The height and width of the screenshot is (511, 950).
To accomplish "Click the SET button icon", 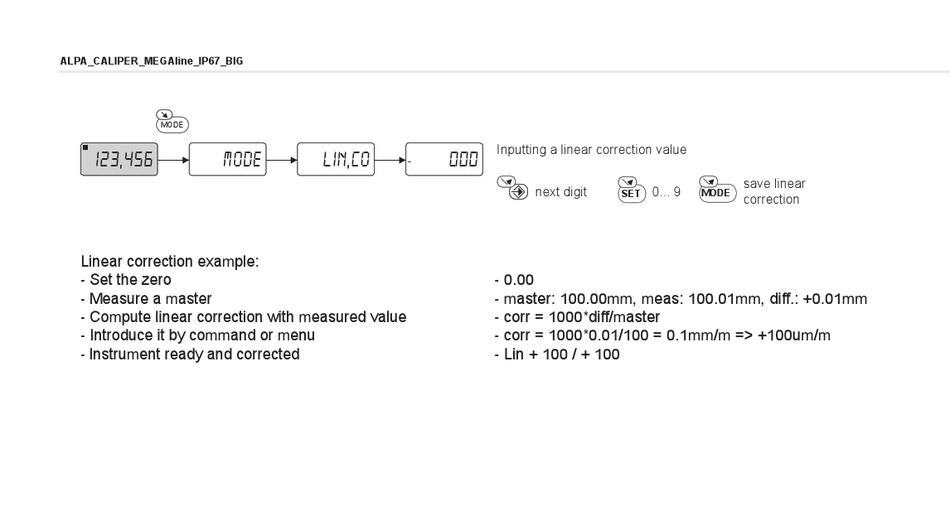I will [631, 190].
